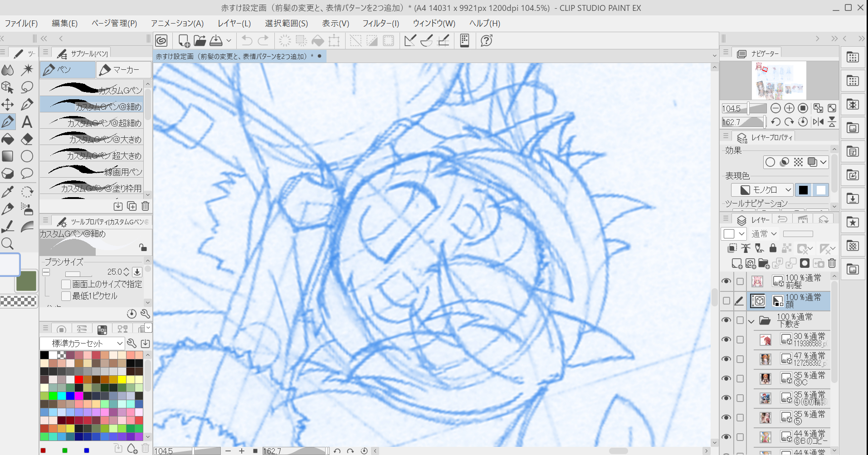Click the brush size value field 25.0

[x=115, y=272]
